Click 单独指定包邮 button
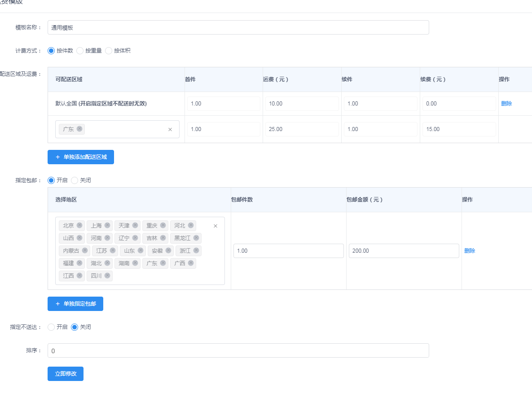 pyautogui.click(x=75, y=304)
